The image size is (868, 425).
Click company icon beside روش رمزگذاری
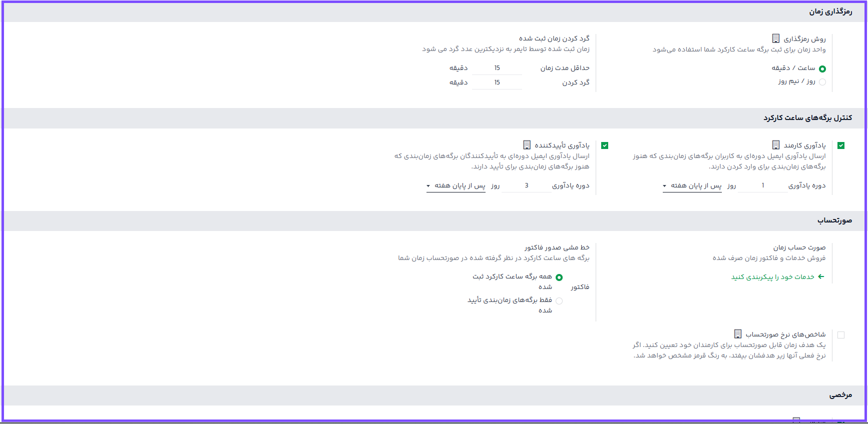tap(775, 38)
